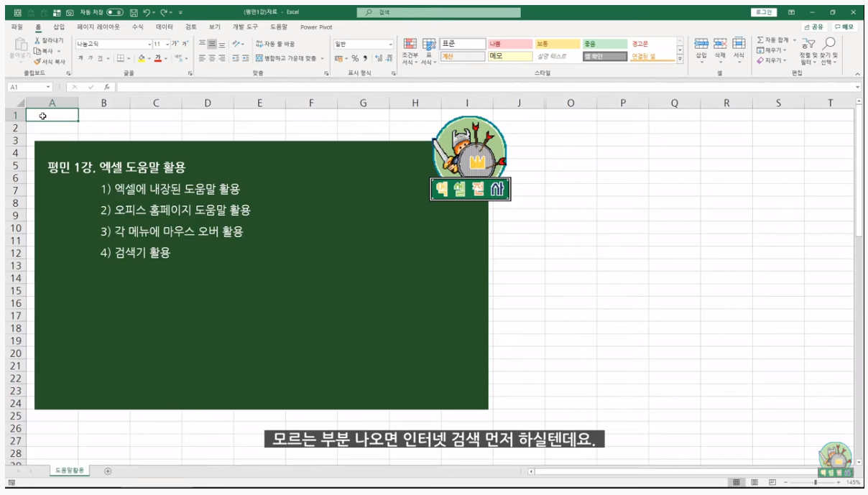Toggle Wrap Text (자동 줄 바꿈)
The width and height of the screenshot is (868, 495).
[275, 44]
